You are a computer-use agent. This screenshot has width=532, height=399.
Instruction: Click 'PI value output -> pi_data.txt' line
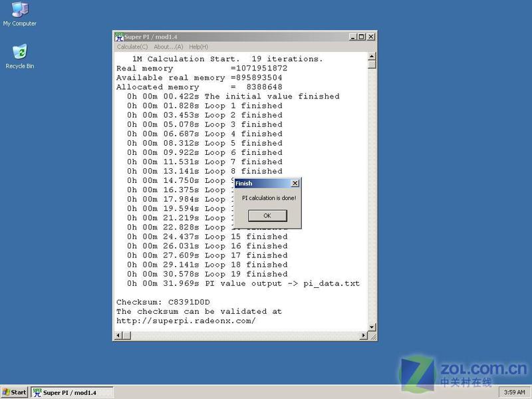pos(243,284)
